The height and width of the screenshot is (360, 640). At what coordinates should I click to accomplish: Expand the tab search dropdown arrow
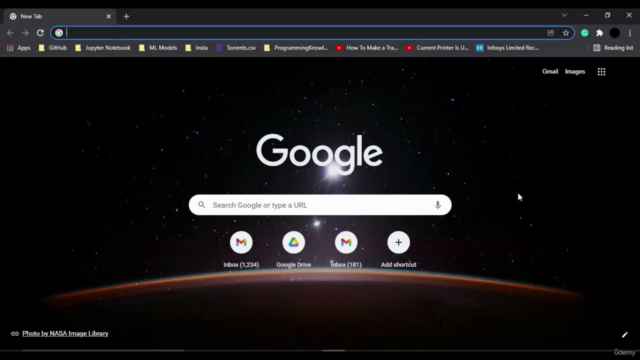coord(564,16)
